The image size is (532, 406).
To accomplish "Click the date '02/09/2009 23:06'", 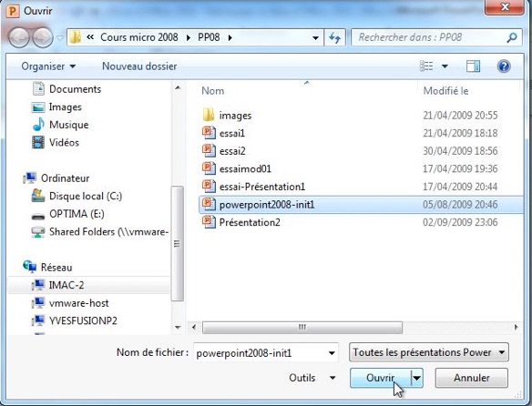I will tap(460, 222).
